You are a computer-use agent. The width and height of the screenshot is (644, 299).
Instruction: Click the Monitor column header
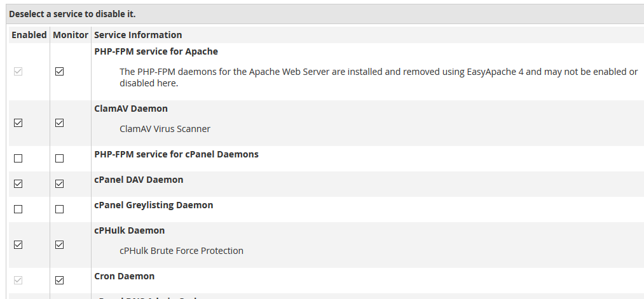coord(71,35)
